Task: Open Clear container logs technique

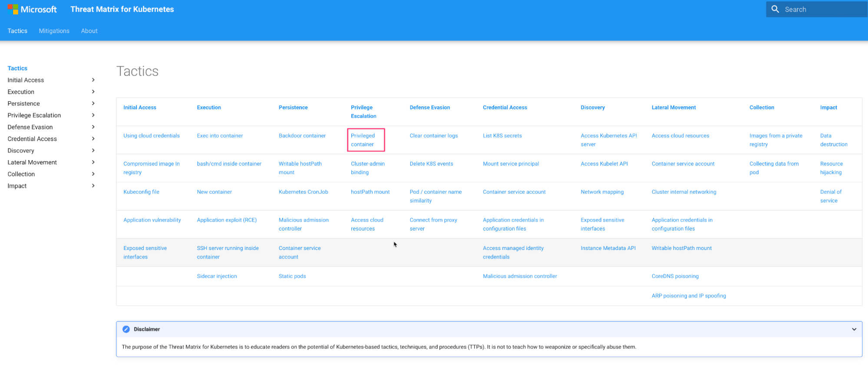Action: coord(433,136)
